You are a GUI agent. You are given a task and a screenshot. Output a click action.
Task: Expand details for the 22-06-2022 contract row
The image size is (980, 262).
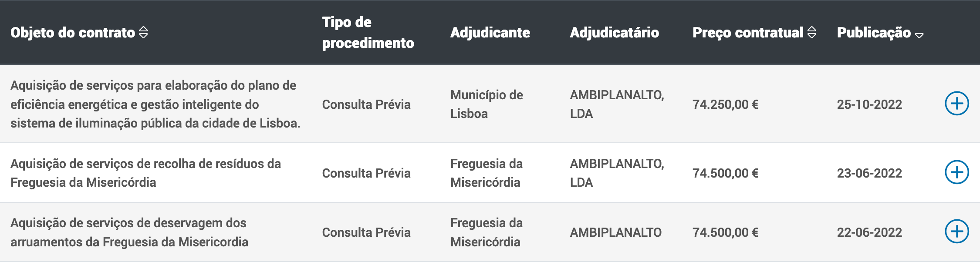[x=956, y=232]
